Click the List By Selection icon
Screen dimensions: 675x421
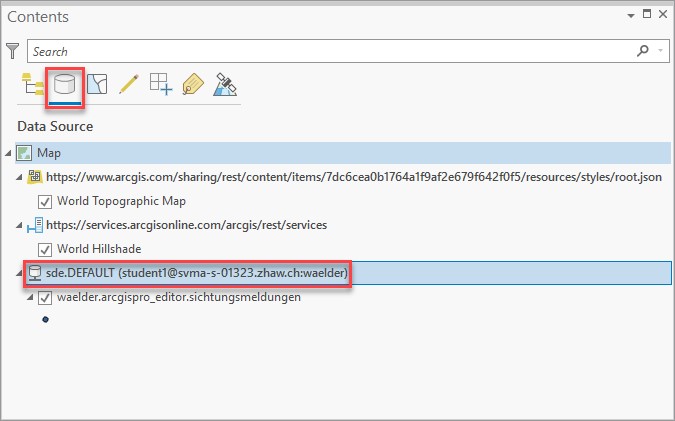coord(96,85)
